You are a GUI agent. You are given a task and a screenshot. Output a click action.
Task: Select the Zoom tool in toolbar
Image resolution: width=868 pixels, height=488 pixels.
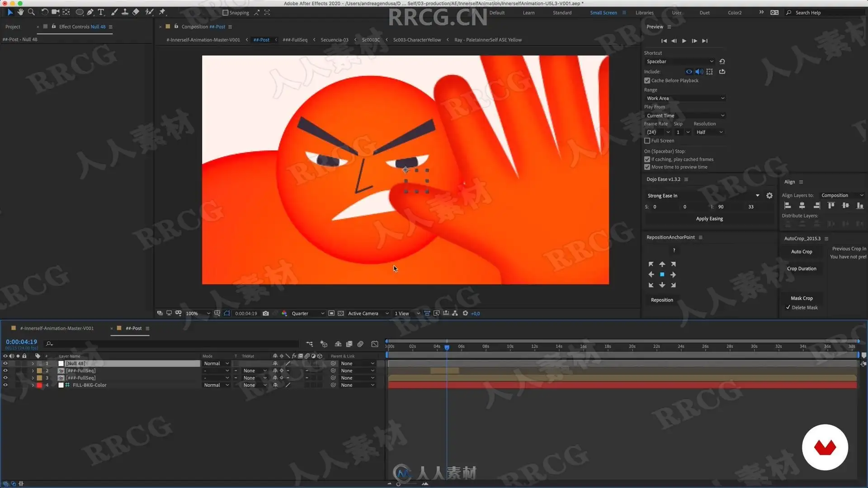31,12
